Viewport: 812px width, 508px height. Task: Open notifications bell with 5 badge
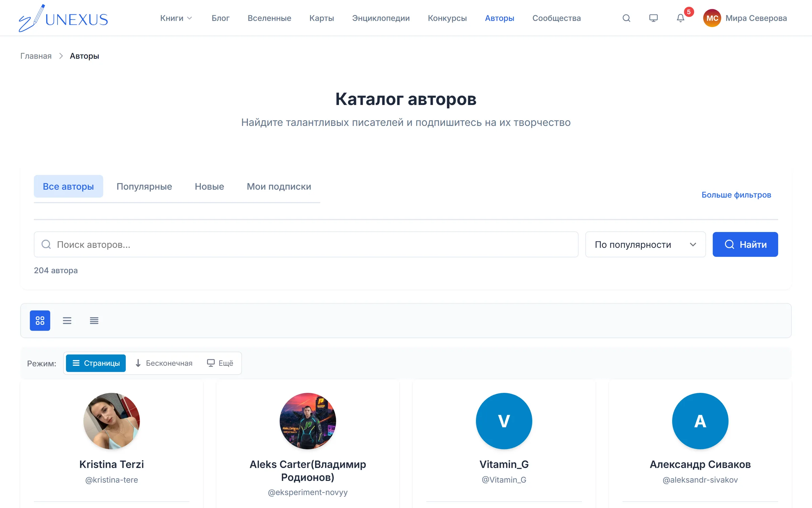click(680, 18)
